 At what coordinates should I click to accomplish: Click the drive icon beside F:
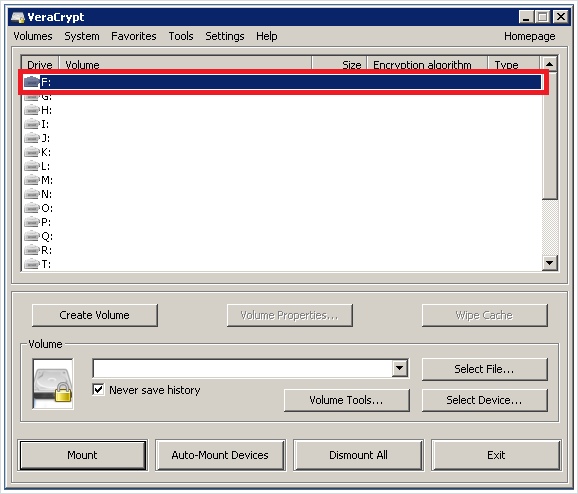coord(32,82)
